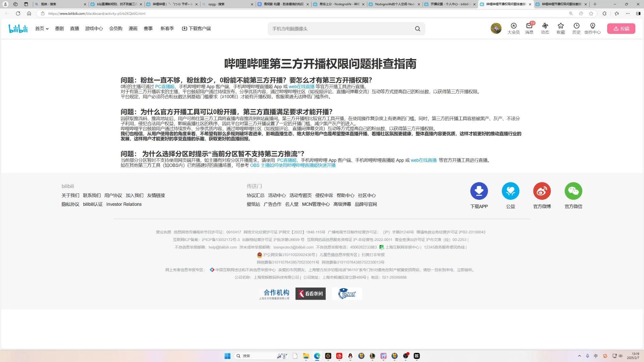Viewport: 644px width, 362px height.
Task: Open 用户协议 footer link
Action: tap(113, 195)
